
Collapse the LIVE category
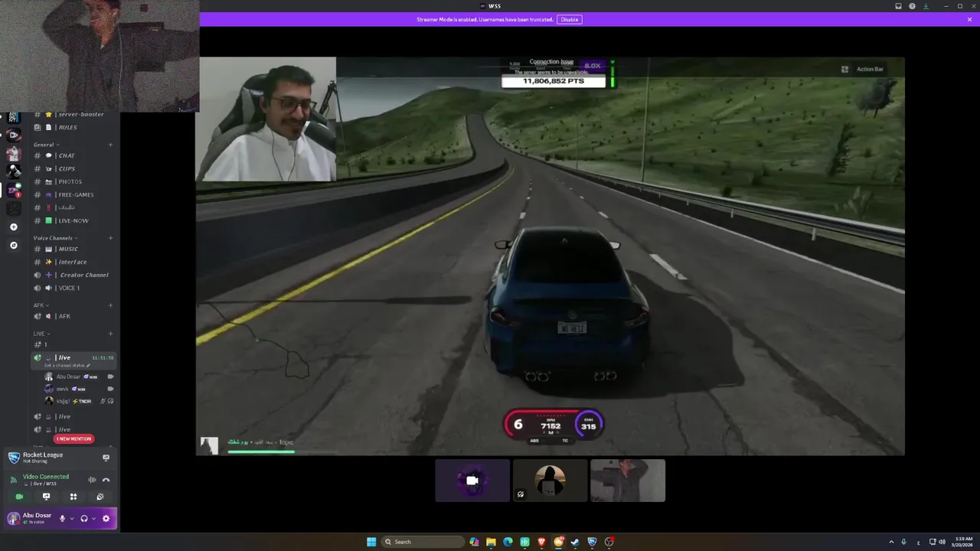click(x=41, y=334)
